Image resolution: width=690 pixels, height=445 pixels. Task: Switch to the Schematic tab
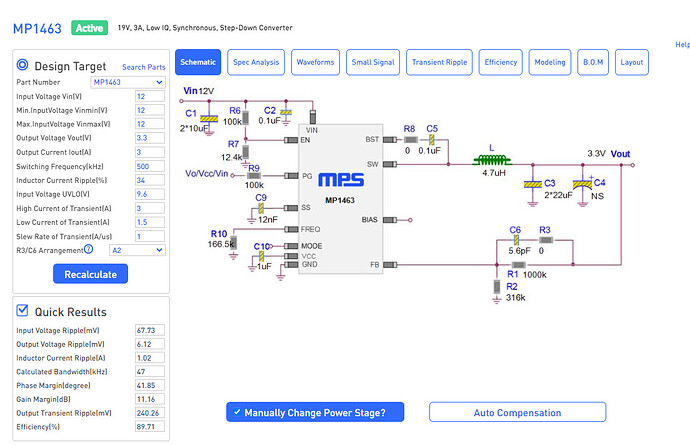pyautogui.click(x=198, y=62)
